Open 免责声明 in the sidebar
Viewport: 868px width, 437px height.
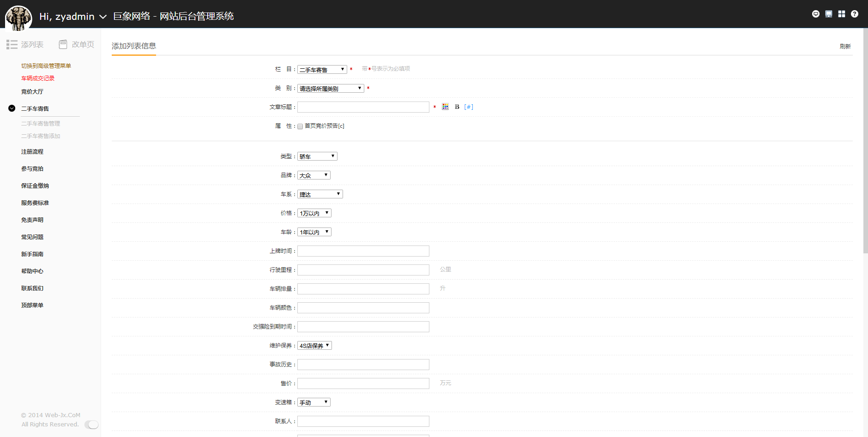point(32,220)
